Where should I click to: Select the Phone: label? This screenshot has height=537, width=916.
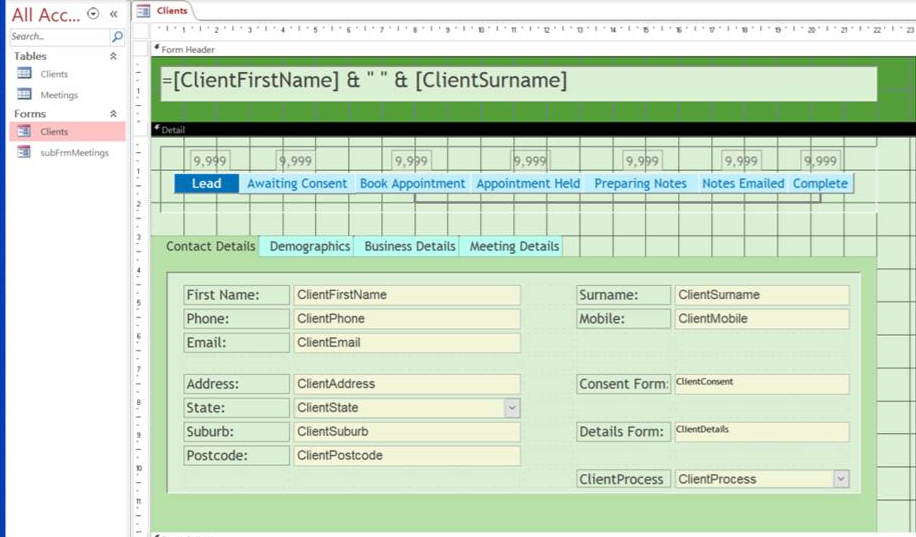pos(237,319)
